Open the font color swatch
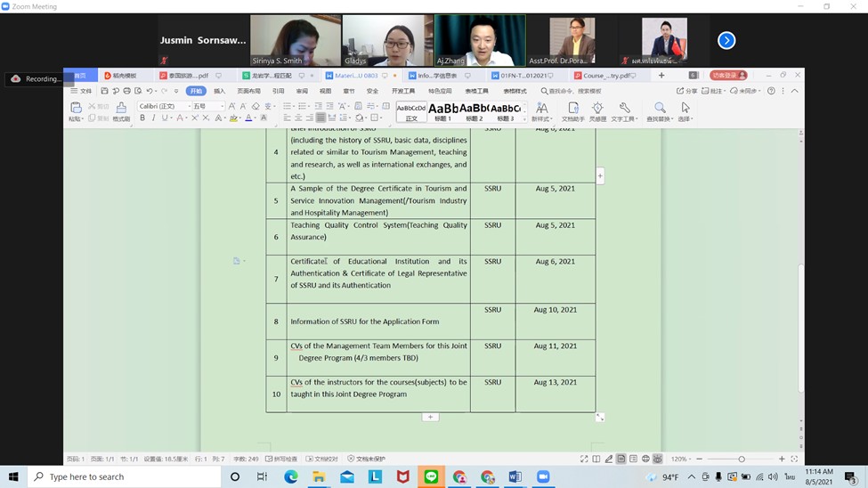Screen dimensions: 868x488 coord(248,118)
